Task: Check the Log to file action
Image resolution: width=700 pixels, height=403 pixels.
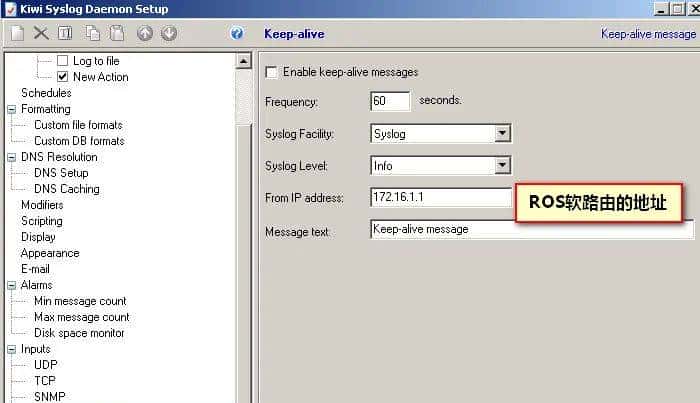Action: click(x=63, y=61)
